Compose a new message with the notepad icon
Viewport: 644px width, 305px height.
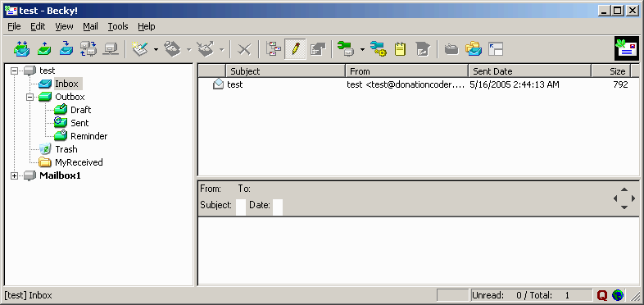pyautogui.click(x=140, y=49)
